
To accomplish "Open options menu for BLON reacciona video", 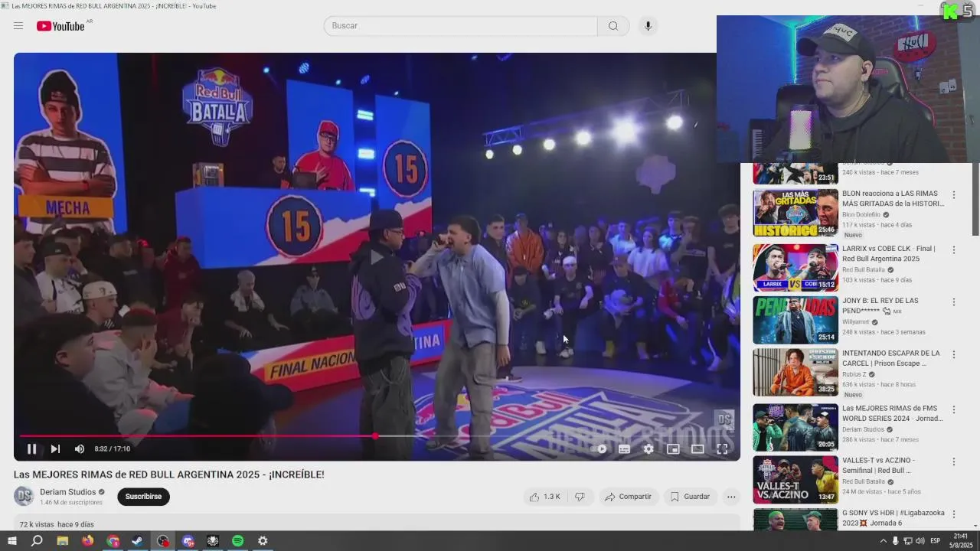I will 954,196.
